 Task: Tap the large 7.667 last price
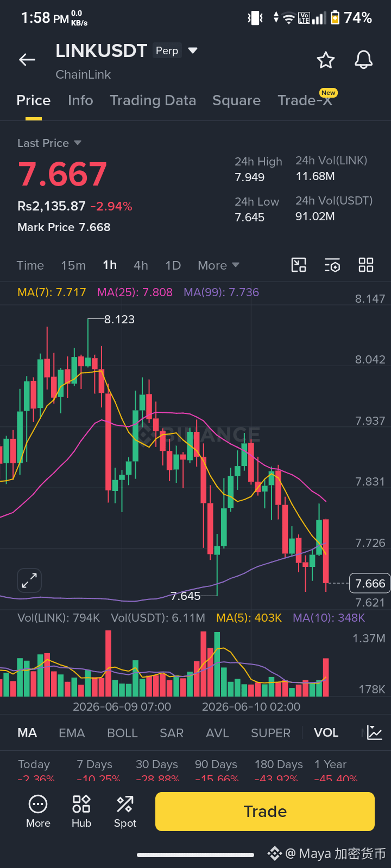pos(62,174)
